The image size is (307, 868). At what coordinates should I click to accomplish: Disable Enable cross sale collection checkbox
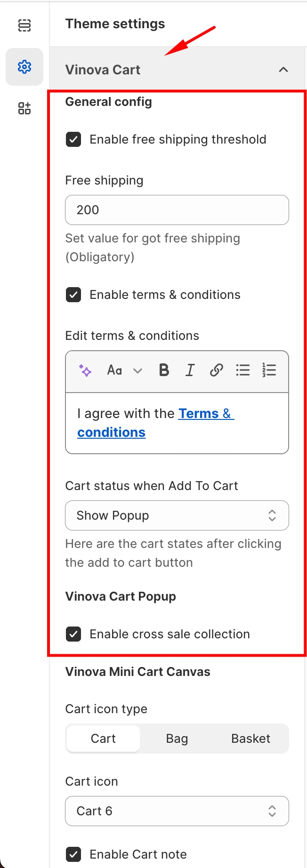point(73,634)
